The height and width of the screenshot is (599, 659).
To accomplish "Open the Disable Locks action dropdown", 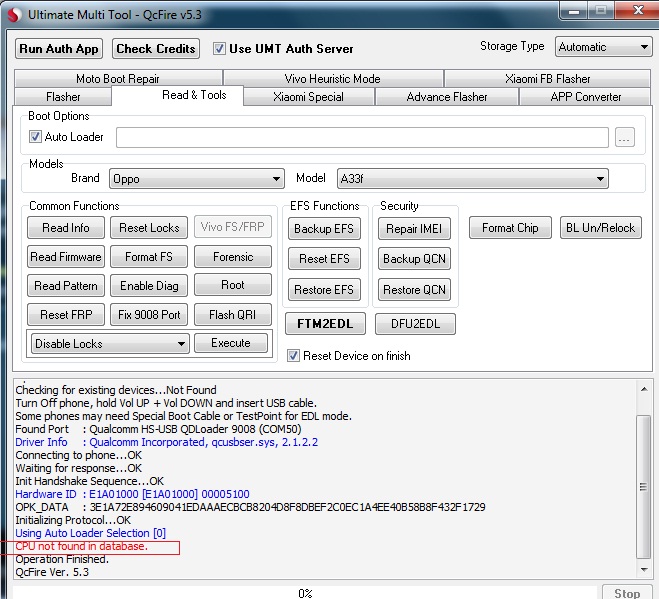I will [110, 344].
